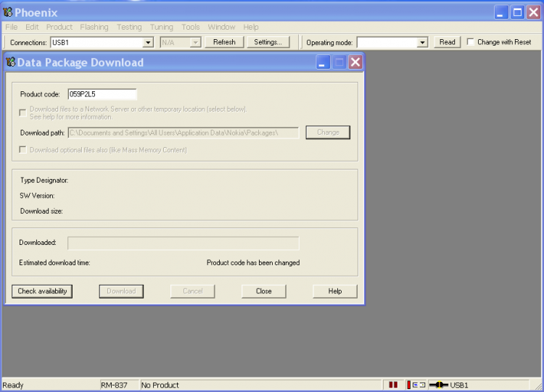The image size is (544, 392).
Task: Minimize the Data Package Download window
Action: (323, 62)
